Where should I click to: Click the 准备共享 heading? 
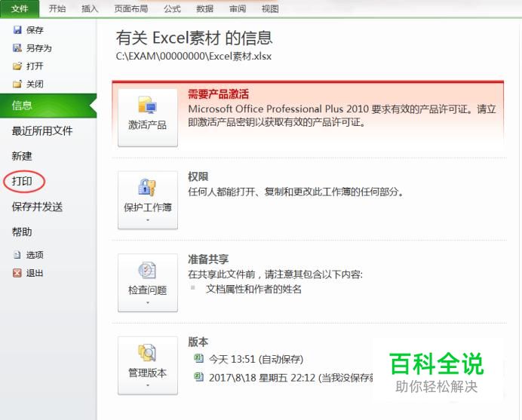[x=208, y=259]
